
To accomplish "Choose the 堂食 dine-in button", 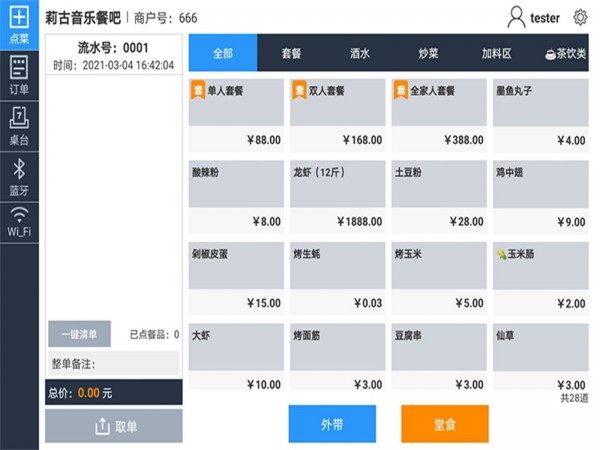I will (x=445, y=424).
